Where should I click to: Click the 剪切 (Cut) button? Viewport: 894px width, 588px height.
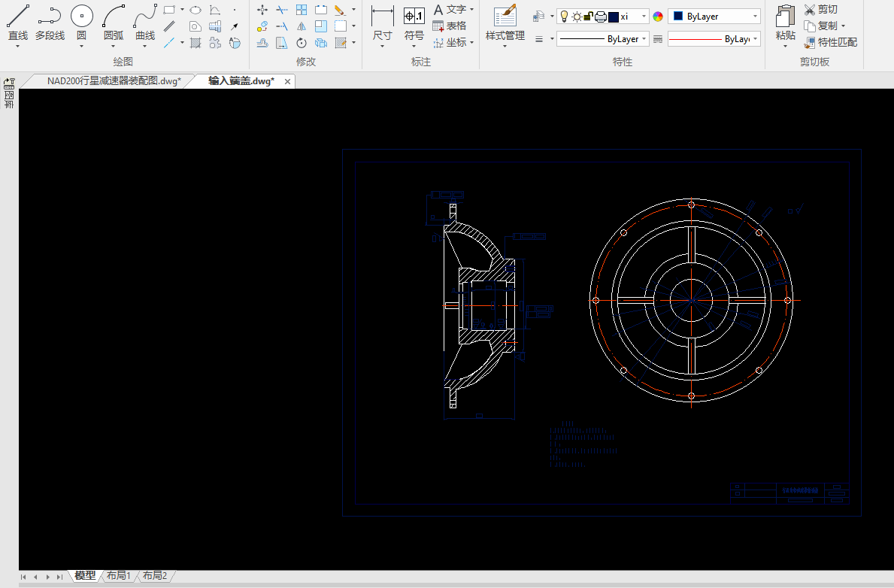click(x=821, y=9)
